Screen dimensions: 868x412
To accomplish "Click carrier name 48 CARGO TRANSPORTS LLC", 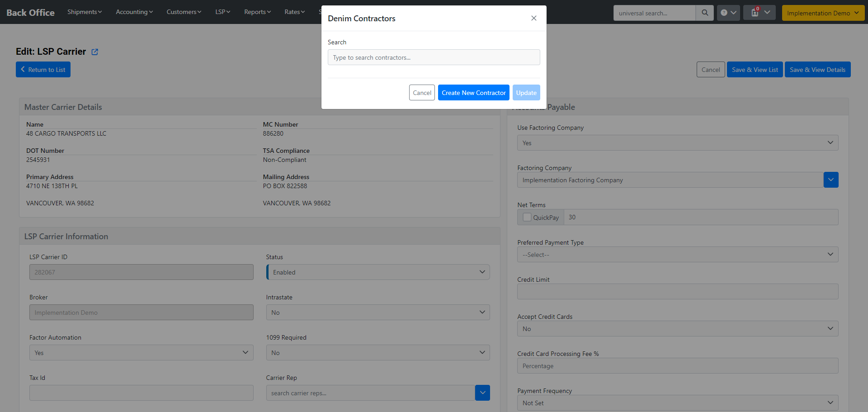I will point(66,133).
